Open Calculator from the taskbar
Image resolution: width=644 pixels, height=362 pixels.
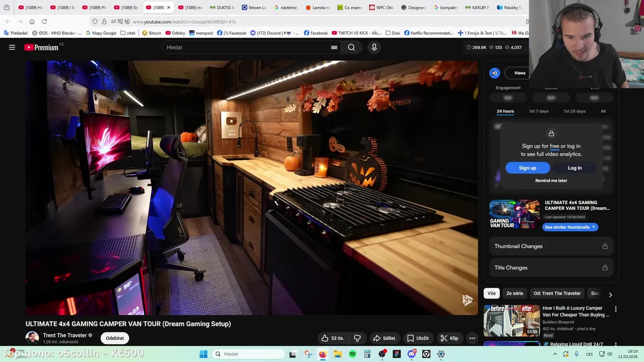(367, 354)
